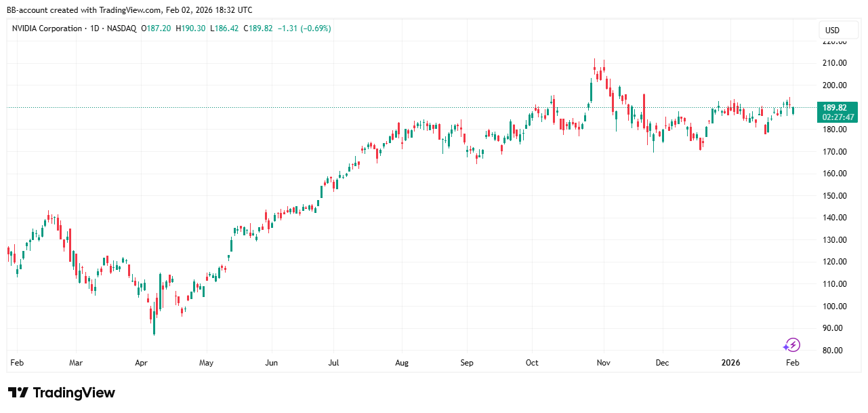Click the Apr label on the time axis
Screen dimensions: 868x413
pos(141,363)
